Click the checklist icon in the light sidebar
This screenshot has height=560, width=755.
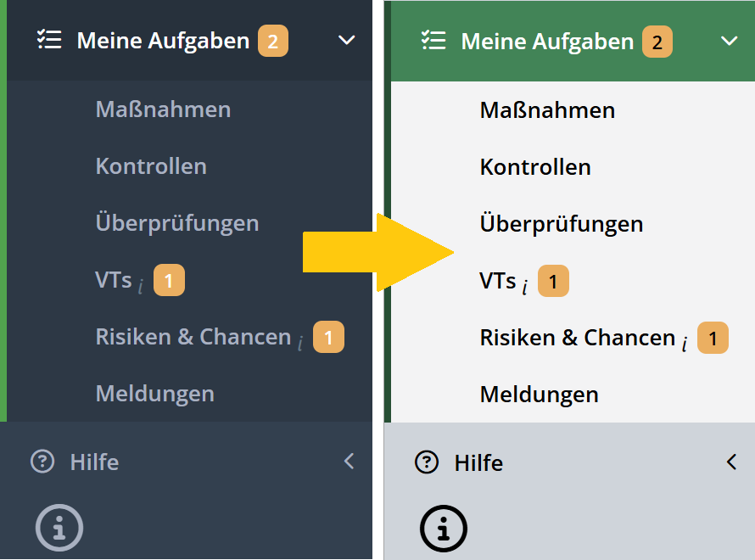coord(433,41)
